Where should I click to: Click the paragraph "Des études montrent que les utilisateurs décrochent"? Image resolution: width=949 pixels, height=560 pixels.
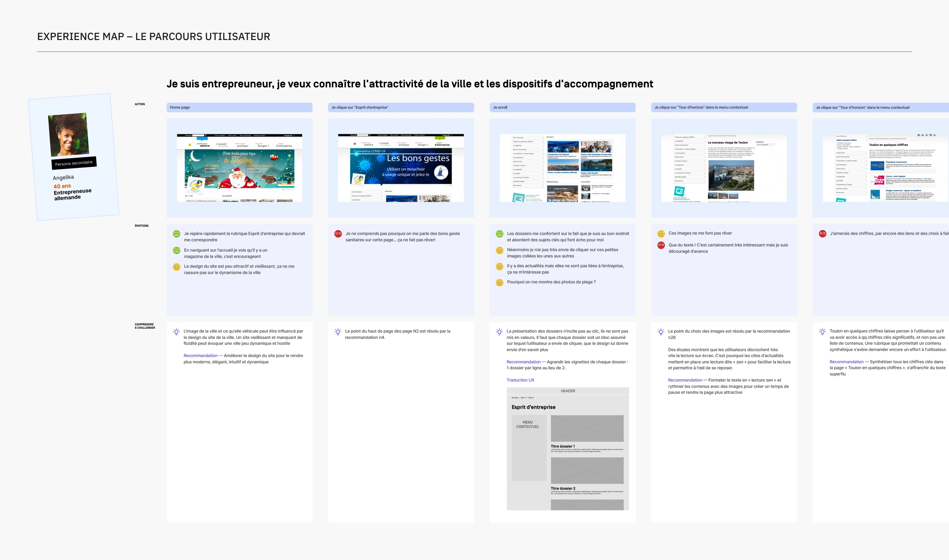pos(729,359)
